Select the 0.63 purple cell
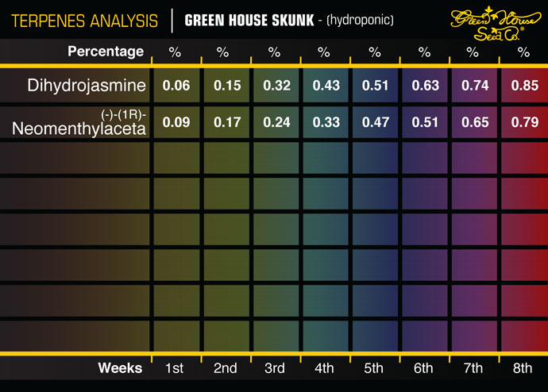Viewport: 548px width, 392px height. coord(424,86)
